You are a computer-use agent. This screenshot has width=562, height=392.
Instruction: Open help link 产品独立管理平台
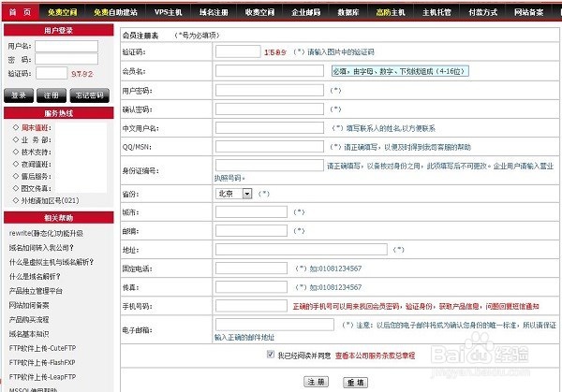tap(36, 291)
